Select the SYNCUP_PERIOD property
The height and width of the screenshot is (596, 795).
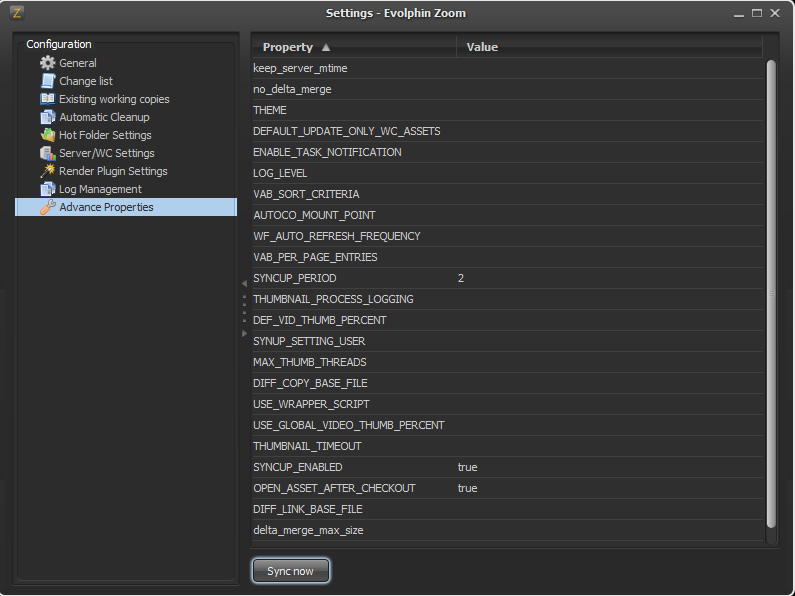507,278
